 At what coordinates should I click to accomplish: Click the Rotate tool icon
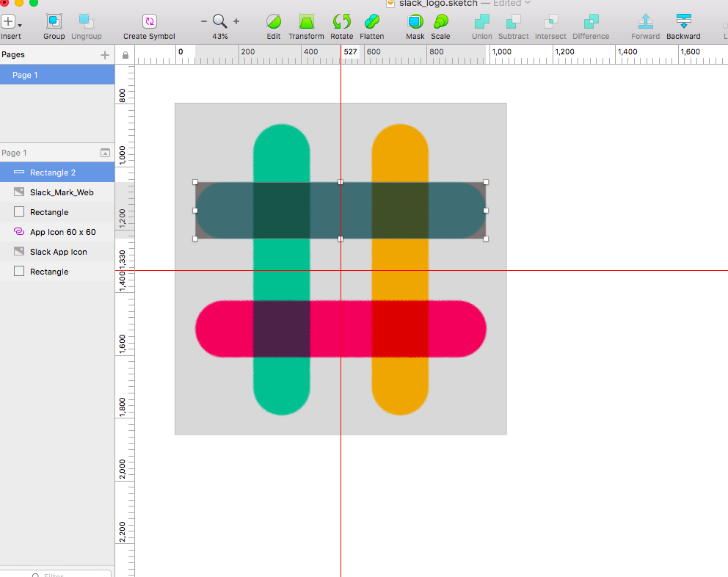(342, 21)
